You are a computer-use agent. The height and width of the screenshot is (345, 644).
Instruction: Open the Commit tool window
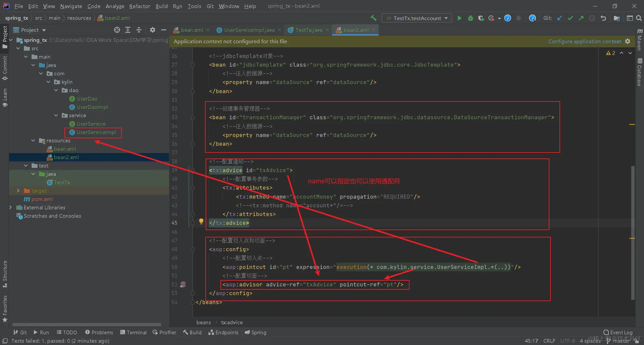[x=5, y=68]
